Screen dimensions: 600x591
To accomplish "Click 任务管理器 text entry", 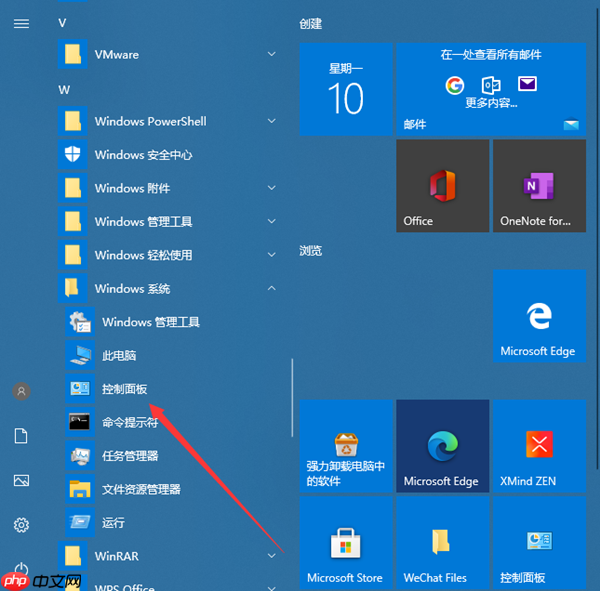I will point(130,456).
